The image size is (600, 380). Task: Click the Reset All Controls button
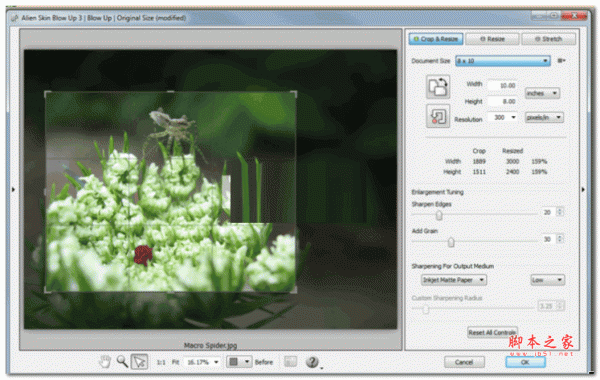tap(493, 333)
